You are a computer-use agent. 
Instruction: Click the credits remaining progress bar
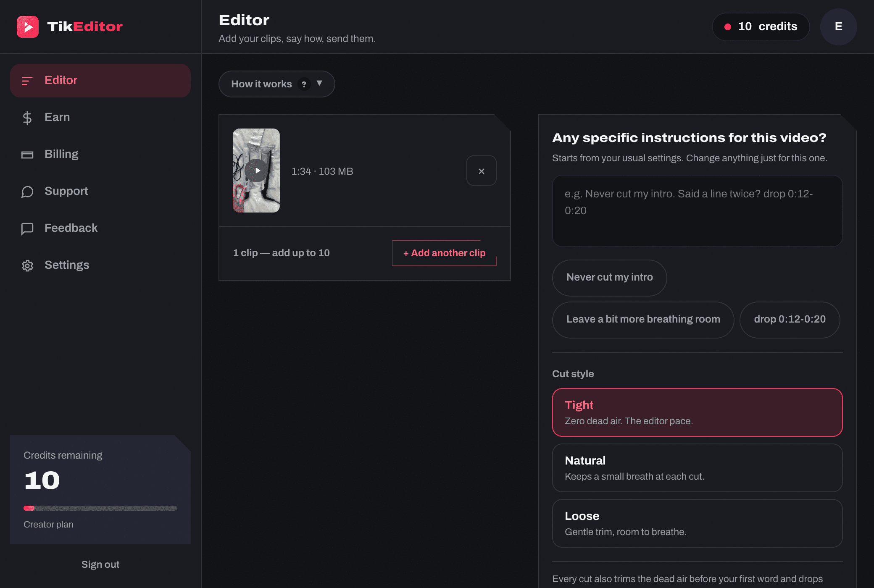[x=100, y=508]
